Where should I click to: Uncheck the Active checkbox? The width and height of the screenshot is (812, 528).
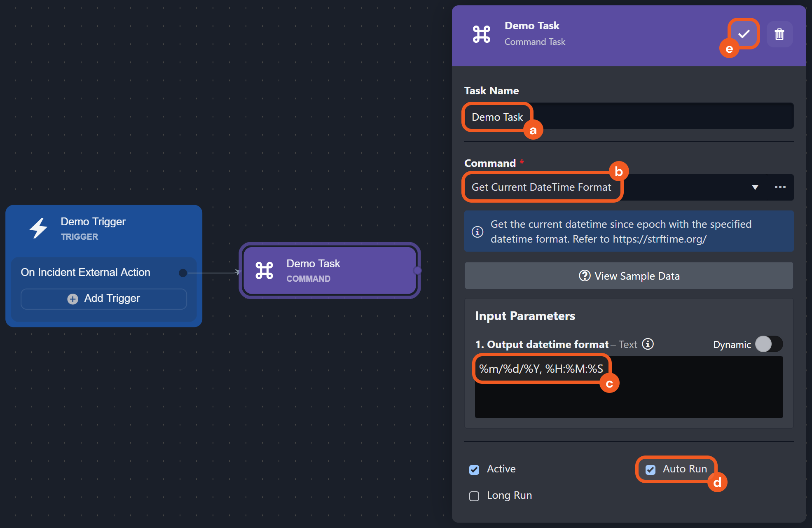(474, 470)
